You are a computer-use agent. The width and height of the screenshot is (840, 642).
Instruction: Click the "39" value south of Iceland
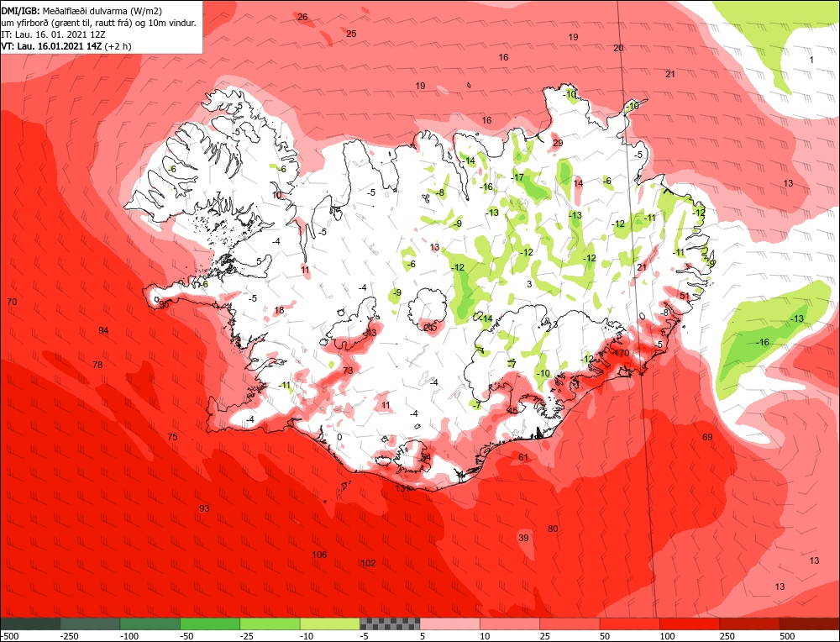point(523,538)
